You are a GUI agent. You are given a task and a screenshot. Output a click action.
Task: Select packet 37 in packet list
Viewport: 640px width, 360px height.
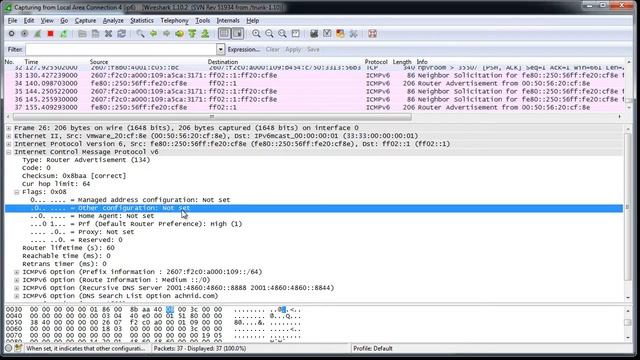314,107
